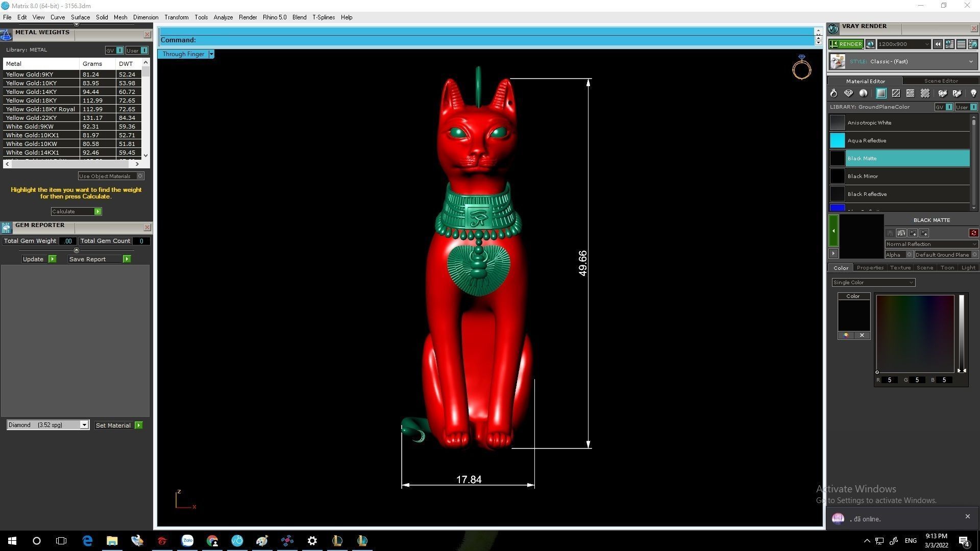Open the engraved pattern material category icon
The height and width of the screenshot is (551, 980).
pyautogui.click(x=910, y=93)
